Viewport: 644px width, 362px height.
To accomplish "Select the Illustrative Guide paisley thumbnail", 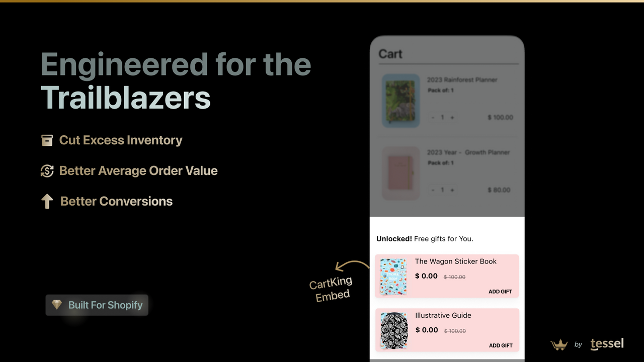I will pos(393,330).
